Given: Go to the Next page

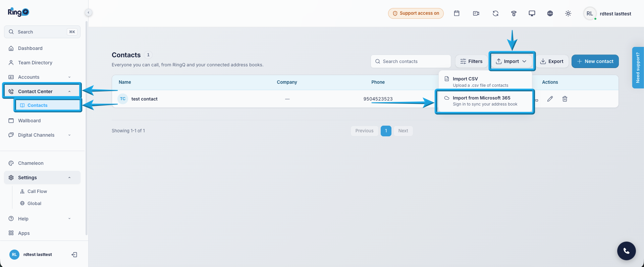Looking at the screenshot, I should pyautogui.click(x=403, y=131).
